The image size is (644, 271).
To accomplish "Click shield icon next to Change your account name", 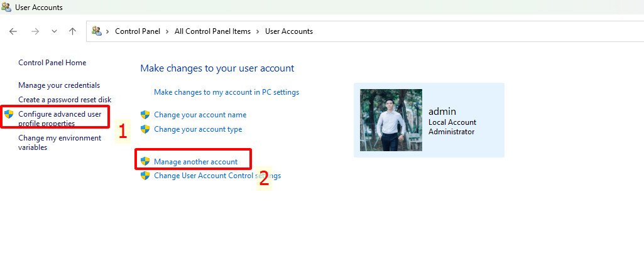I will coord(145,115).
